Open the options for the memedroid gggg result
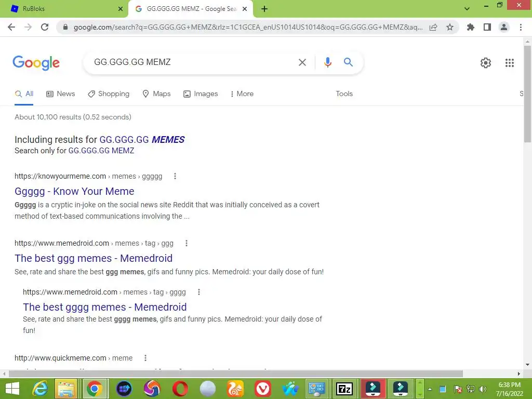 (199, 292)
